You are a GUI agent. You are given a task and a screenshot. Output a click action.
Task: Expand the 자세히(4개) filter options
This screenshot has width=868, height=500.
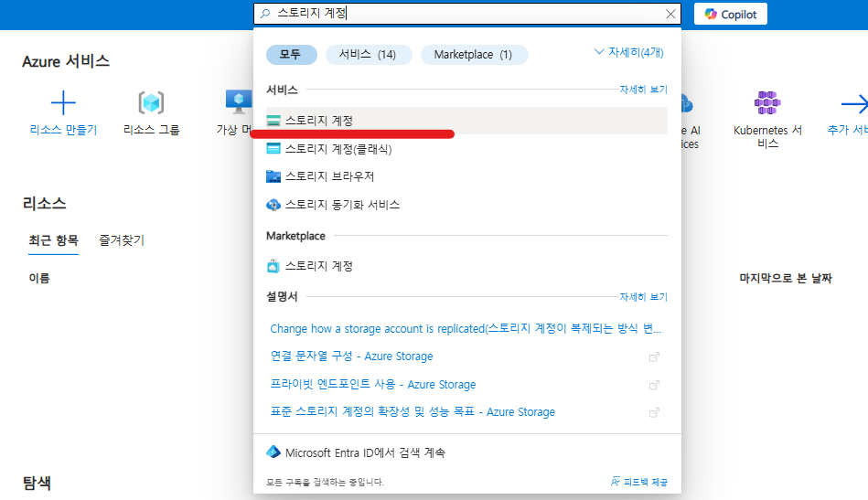click(629, 52)
